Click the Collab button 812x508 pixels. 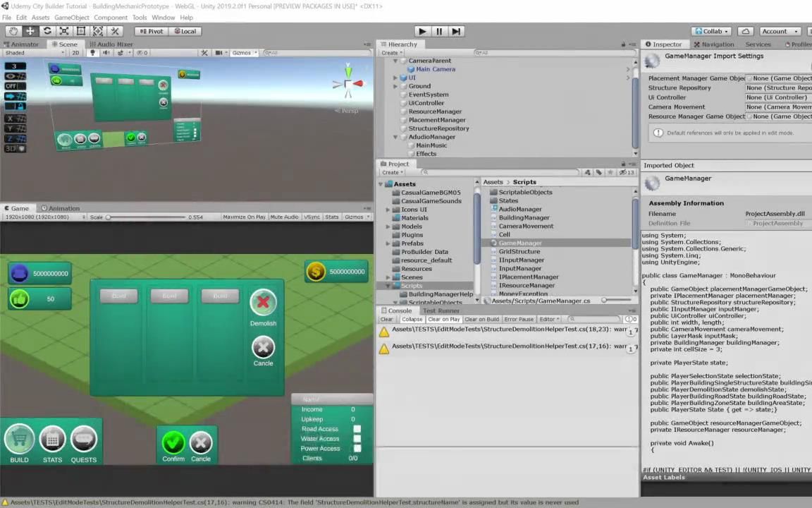pos(713,30)
